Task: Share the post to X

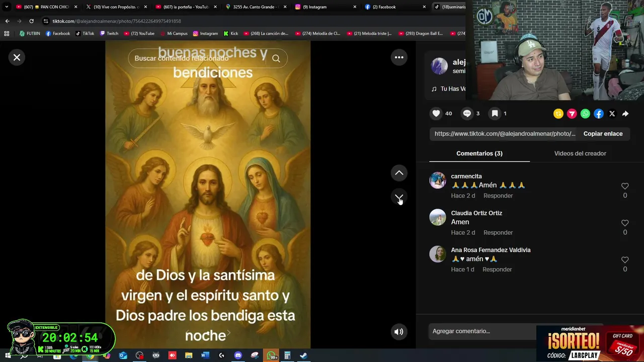Action: [x=612, y=114]
